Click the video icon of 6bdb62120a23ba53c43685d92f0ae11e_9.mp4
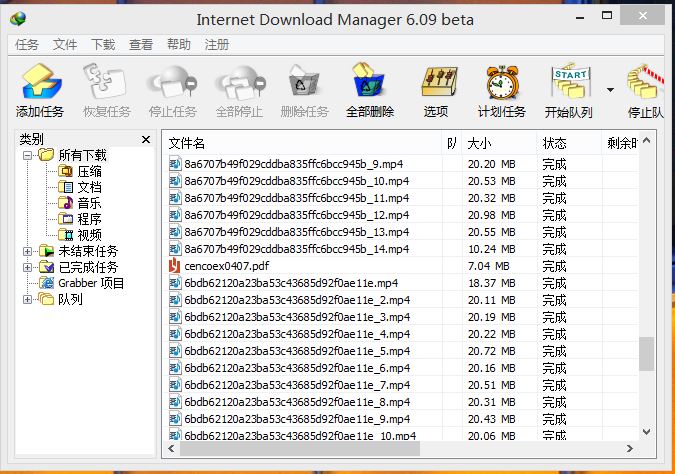675x474 pixels. (x=175, y=419)
